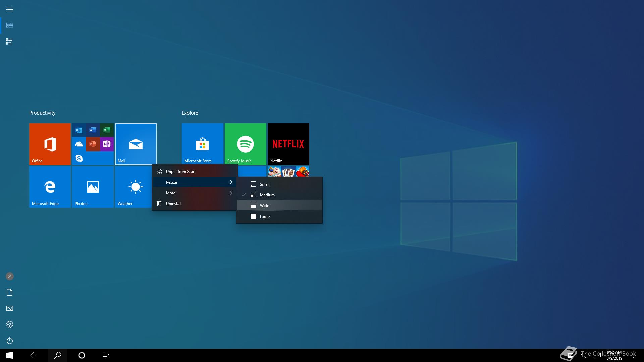Image resolution: width=644 pixels, height=362 pixels.
Task: Open the clock showing 9:52 AM
Action: click(x=614, y=355)
